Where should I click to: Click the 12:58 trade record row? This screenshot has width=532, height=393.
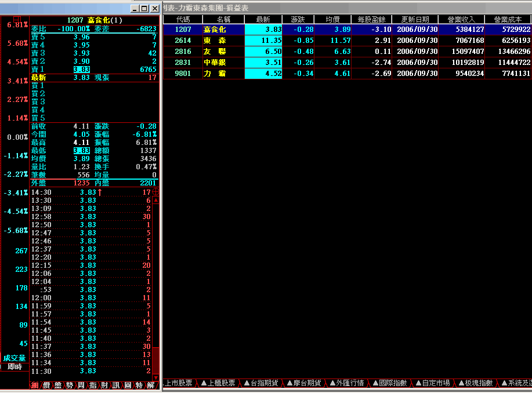pos(91,217)
